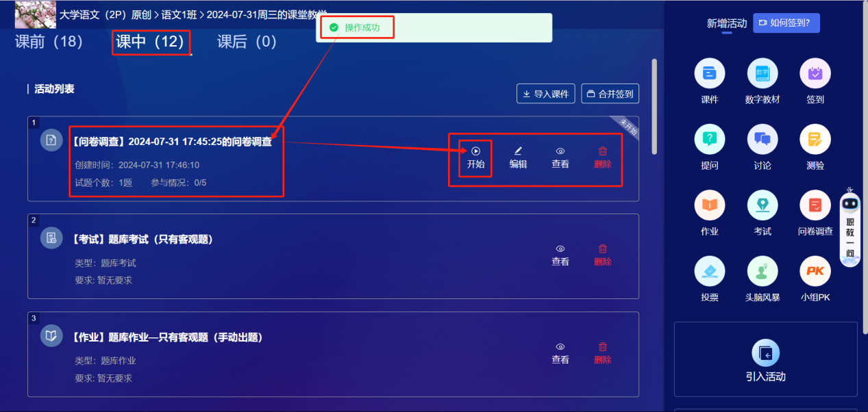Click the 合并签到 button

[610, 94]
